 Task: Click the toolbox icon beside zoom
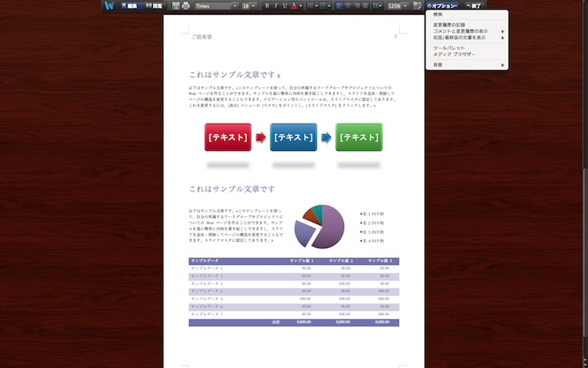417,6
